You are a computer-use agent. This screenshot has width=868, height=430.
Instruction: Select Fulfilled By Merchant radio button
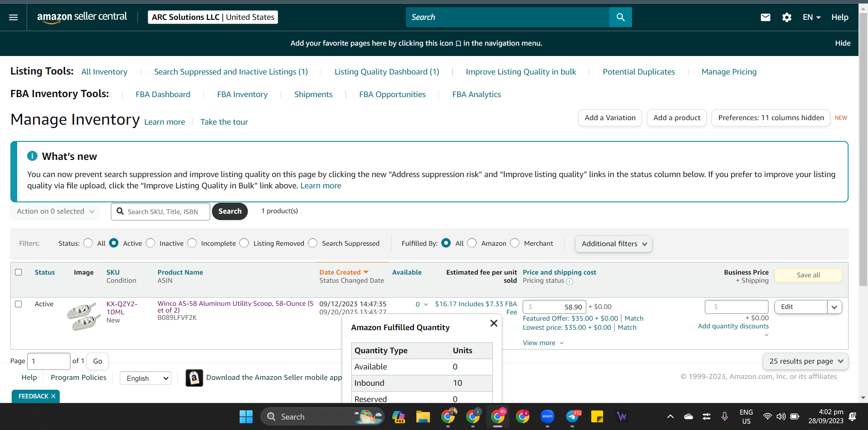coord(515,243)
